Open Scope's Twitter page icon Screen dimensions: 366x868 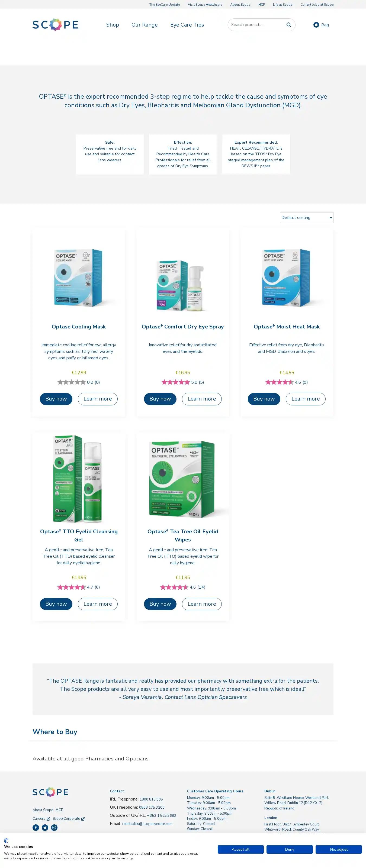tap(45, 828)
